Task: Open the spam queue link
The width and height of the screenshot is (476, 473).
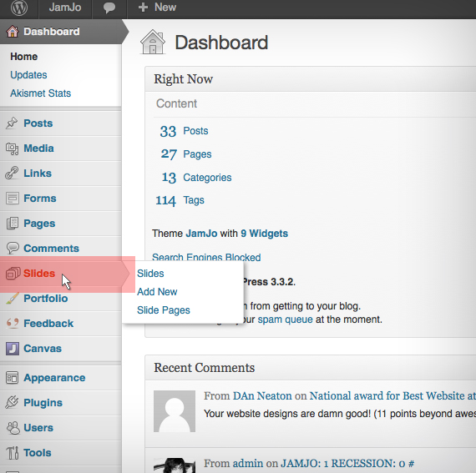Action: coord(285,320)
